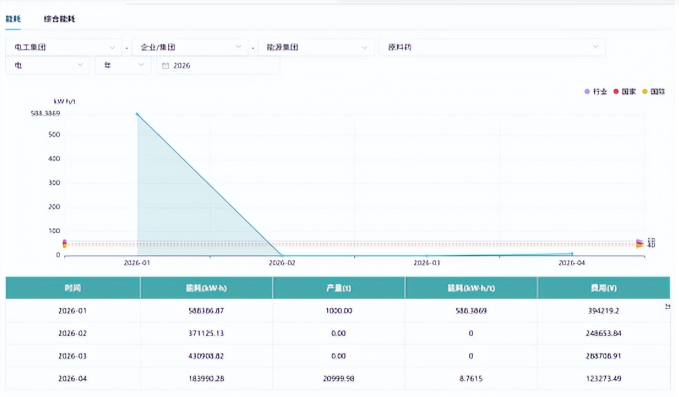Click the 1000.00 production cell

point(339,311)
